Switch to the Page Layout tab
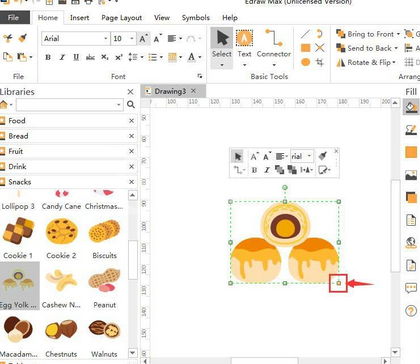The image size is (420, 364). (122, 18)
